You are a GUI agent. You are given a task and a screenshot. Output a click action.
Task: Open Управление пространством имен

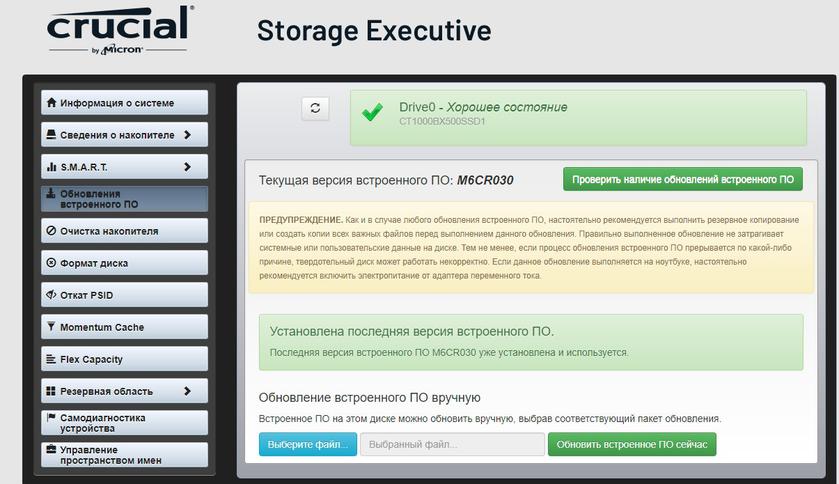click(124, 455)
